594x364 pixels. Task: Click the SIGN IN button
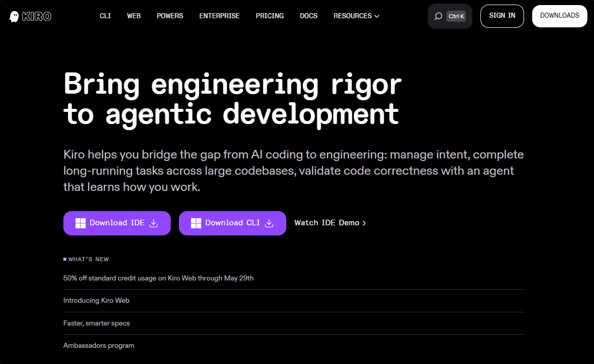(502, 16)
